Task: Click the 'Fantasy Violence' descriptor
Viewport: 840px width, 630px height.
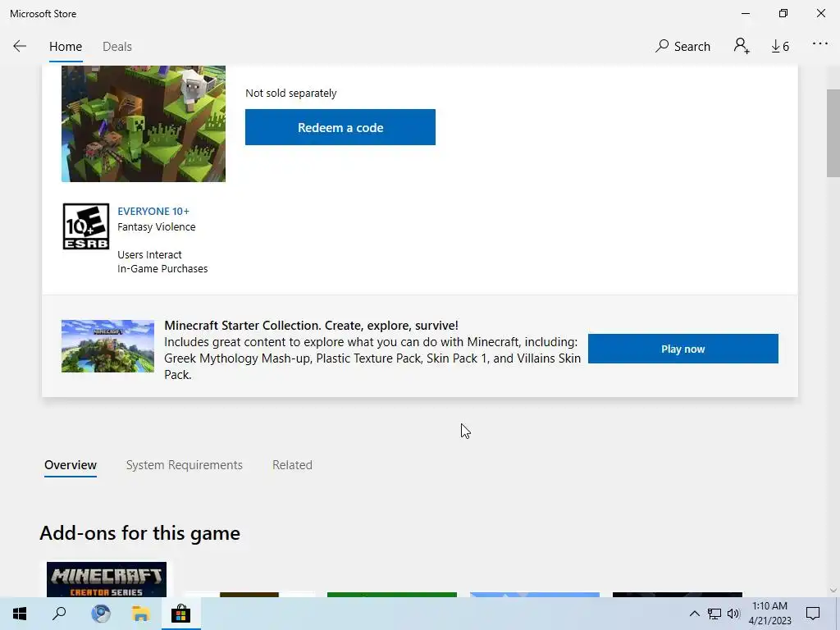Action: pyautogui.click(x=157, y=226)
